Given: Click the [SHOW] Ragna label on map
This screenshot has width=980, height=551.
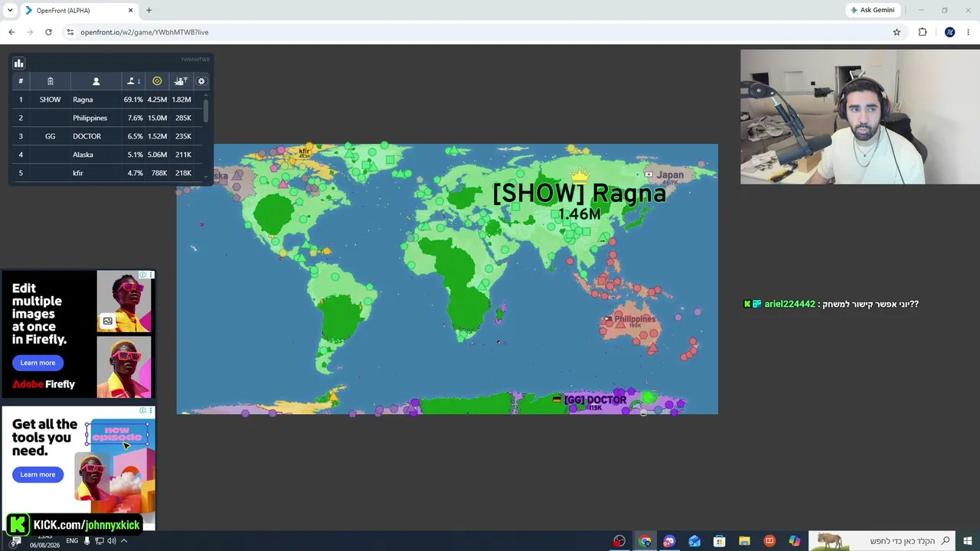Looking at the screenshot, I should tap(579, 193).
